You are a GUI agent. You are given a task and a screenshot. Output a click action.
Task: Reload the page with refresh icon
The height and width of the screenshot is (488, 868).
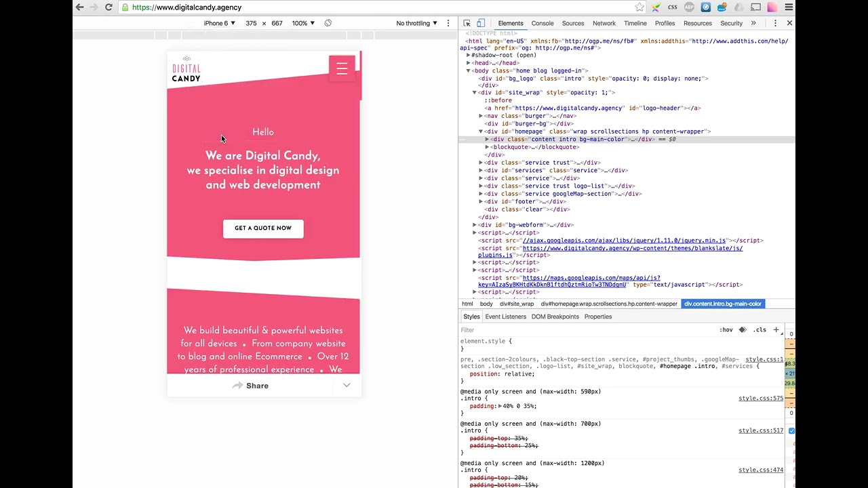tap(108, 7)
